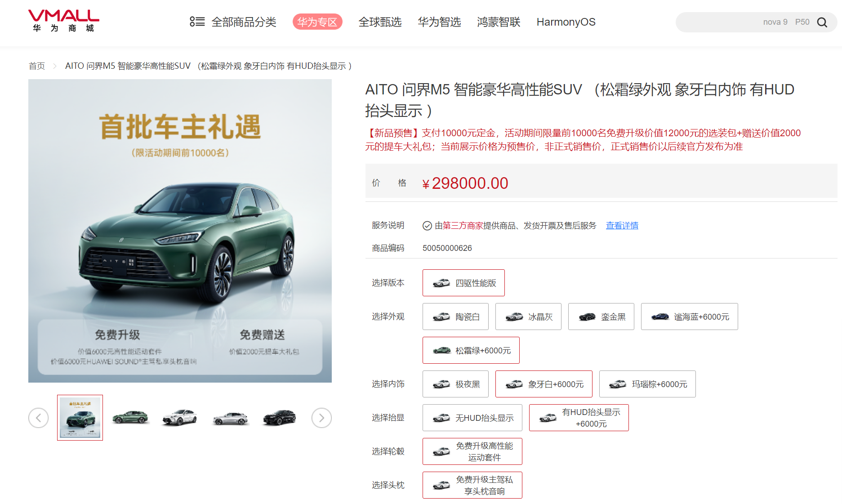This screenshot has width=842, height=504.
Task: Open the 鸿蒙智联 navigation item
Action: pos(498,22)
